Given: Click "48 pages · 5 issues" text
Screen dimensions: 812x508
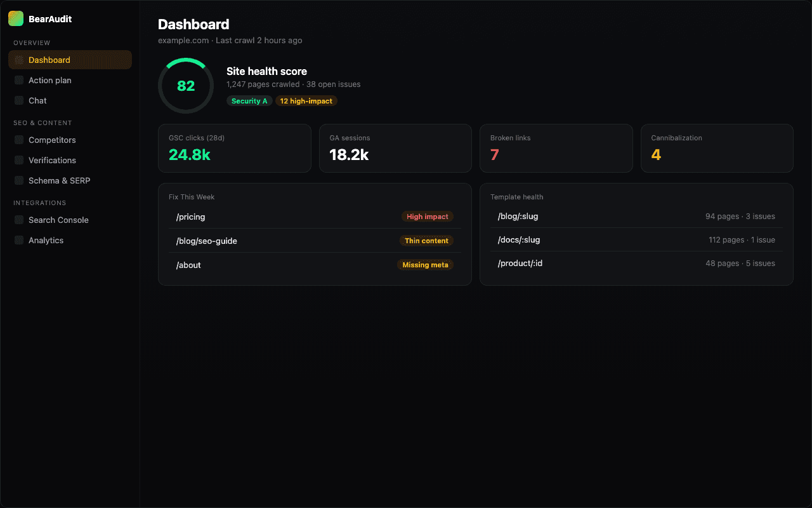Looking at the screenshot, I should point(740,264).
